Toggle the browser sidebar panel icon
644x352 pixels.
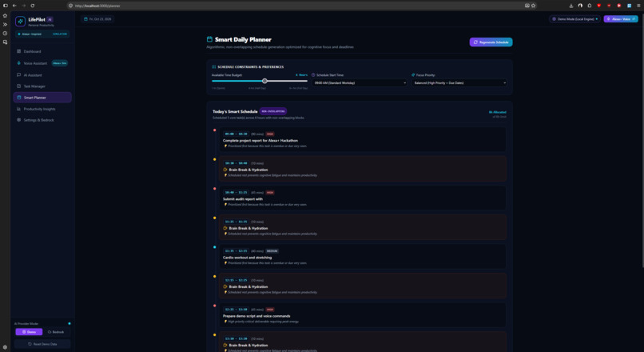click(x=6, y=6)
